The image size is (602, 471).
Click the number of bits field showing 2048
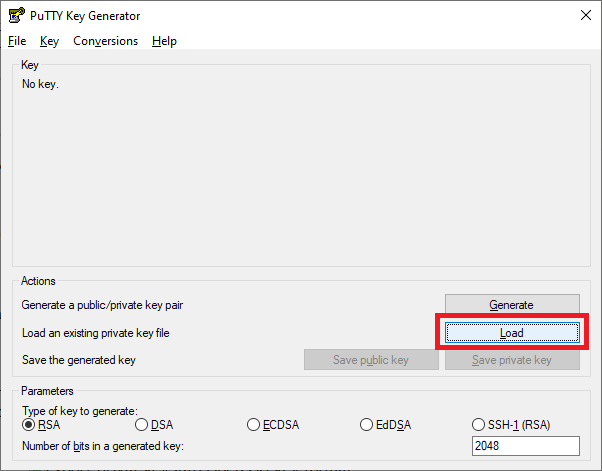tap(526, 446)
